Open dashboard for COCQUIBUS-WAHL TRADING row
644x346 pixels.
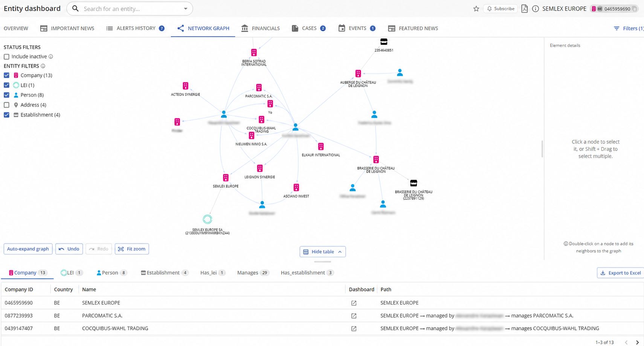(x=354, y=329)
